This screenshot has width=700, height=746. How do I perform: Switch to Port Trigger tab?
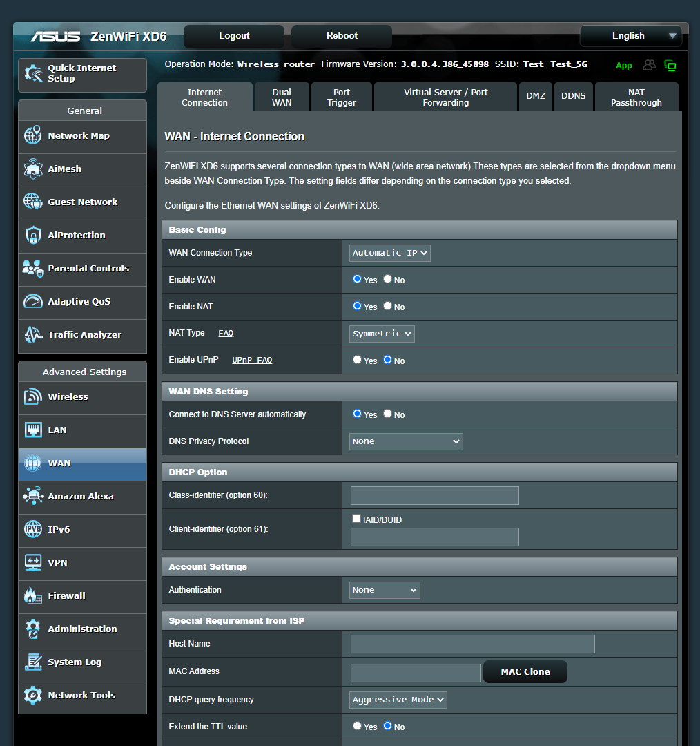click(342, 97)
